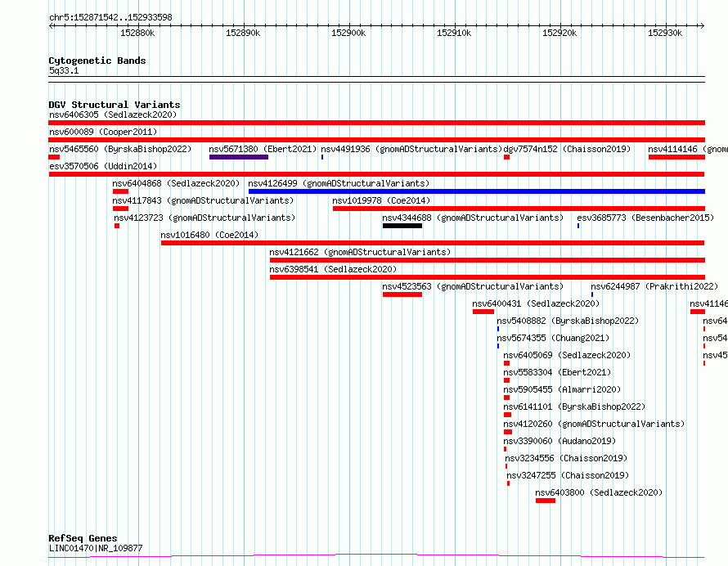Open nsv6398541 (Sedlazeck2020) label
The image size is (728, 566).
coord(334,269)
